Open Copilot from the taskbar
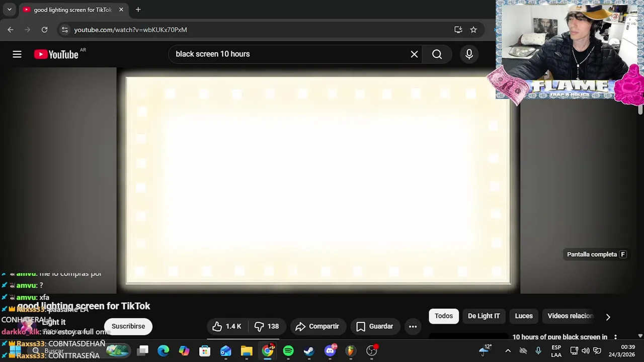 [184, 350]
